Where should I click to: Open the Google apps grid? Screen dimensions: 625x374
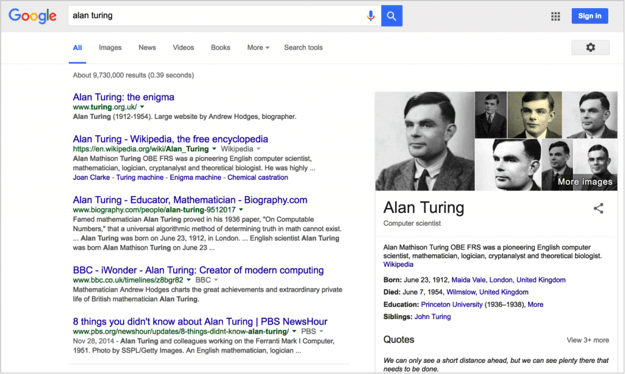pyautogui.click(x=555, y=16)
